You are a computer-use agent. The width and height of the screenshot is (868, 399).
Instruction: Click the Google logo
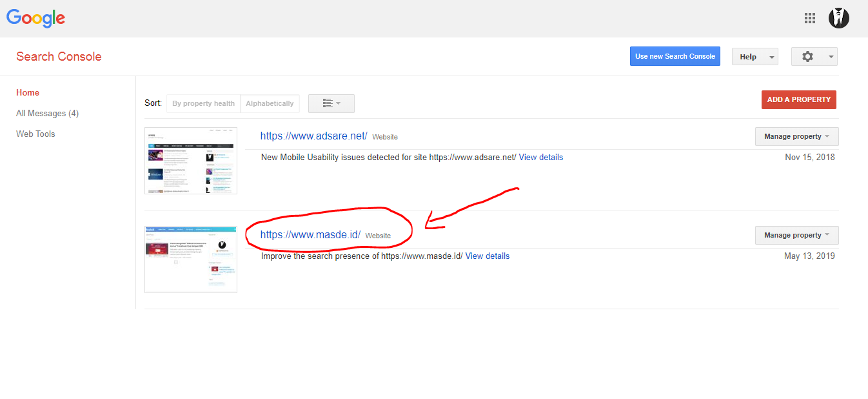point(36,18)
